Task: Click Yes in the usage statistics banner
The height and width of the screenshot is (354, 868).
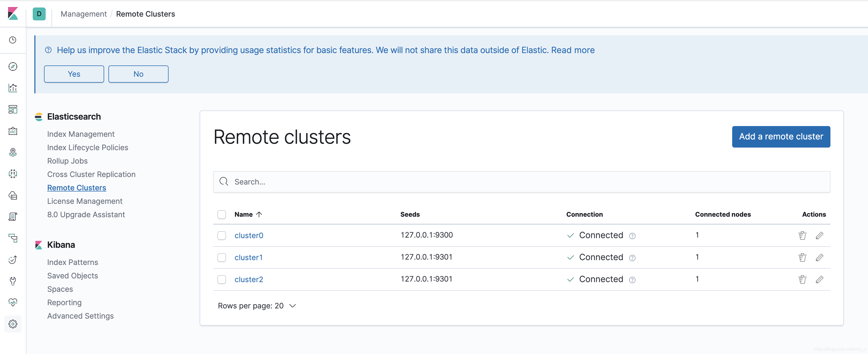Action: [x=74, y=74]
